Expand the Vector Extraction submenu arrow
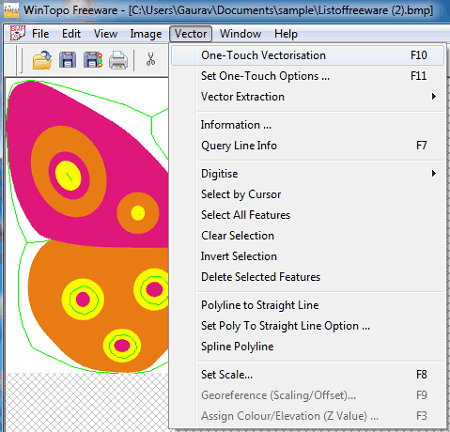Image resolution: width=450 pixels, height=432 pixels. (x=433, y=97)
